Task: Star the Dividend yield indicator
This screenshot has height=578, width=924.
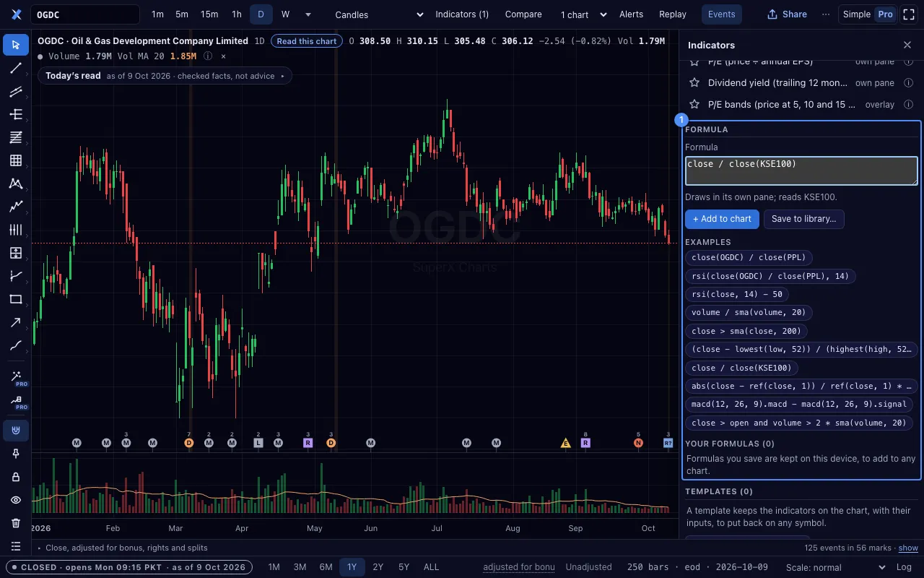Action: point(694,83)
